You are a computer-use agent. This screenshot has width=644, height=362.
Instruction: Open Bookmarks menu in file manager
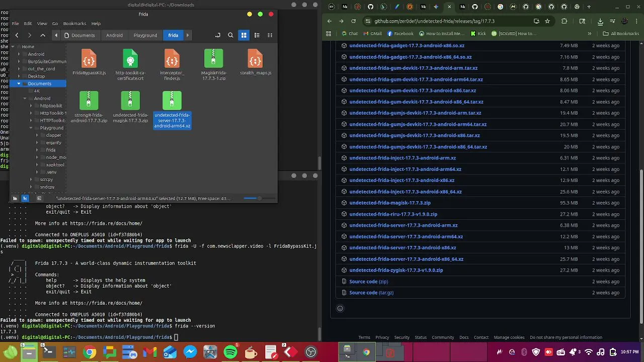(74, 23)
